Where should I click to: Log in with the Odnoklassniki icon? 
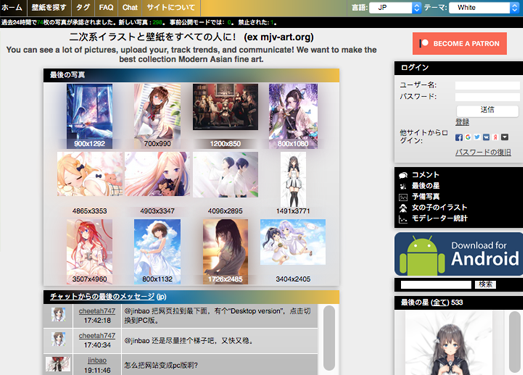(x=495, y=137)
